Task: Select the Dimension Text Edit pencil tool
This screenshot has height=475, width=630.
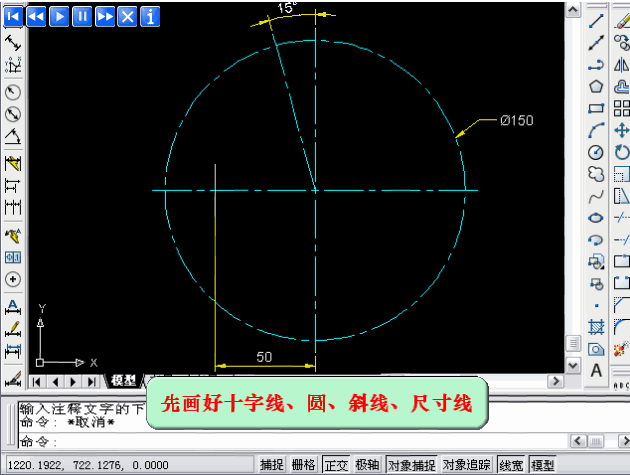Action: (13, 329)
